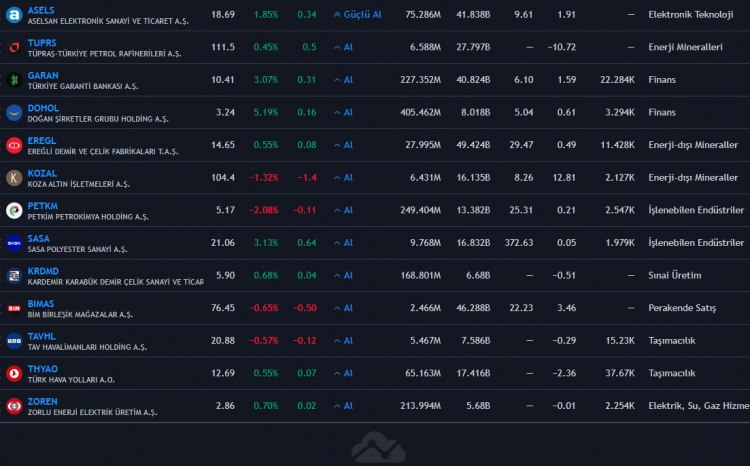
Task: Click the KRDMD volume value 168.801M
Action: click(x=420, y=276)
